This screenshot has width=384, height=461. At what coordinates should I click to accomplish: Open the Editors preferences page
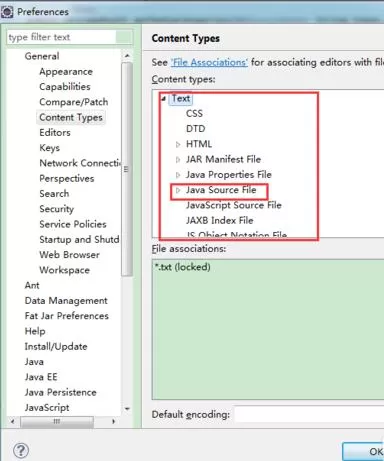pos(55,132)
